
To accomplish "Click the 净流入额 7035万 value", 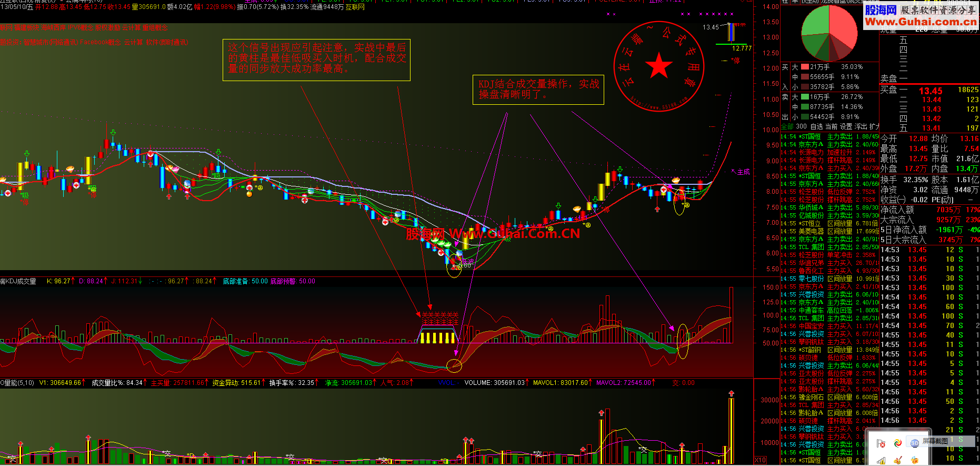I will click(948, 210).
